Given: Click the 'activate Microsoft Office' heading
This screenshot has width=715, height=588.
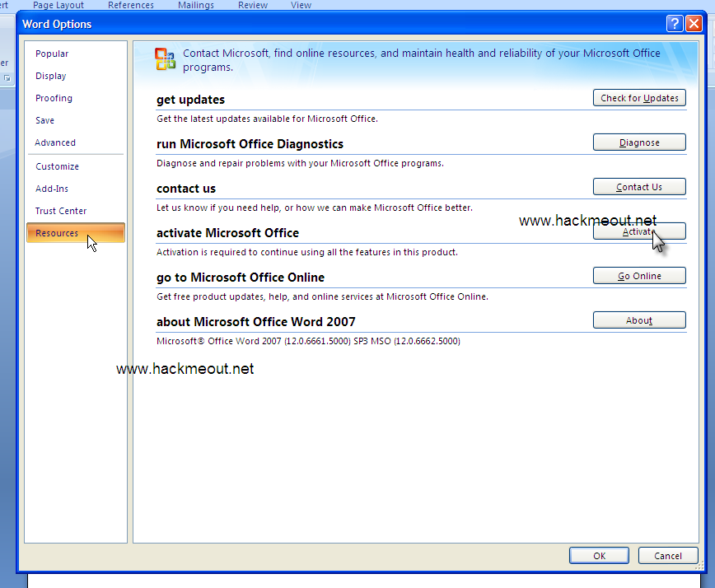Looking at the screenshot, I should coord(227,233).
